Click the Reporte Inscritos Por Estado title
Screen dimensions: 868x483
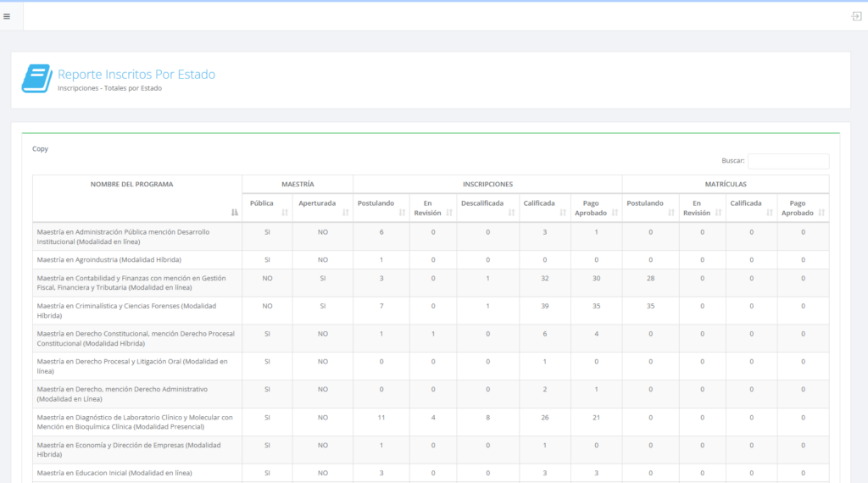[x=136, y=75]
